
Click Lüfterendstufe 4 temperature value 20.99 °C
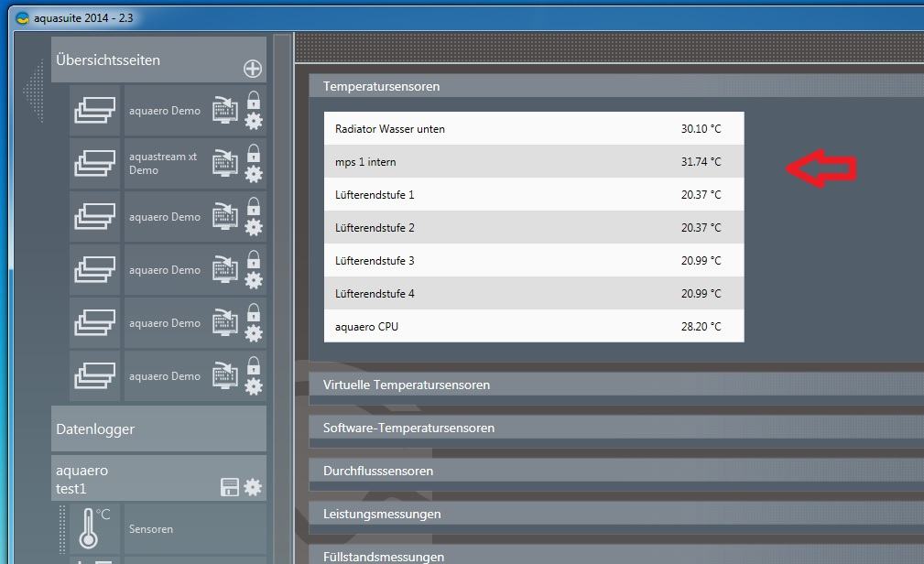tap(701, 294)
